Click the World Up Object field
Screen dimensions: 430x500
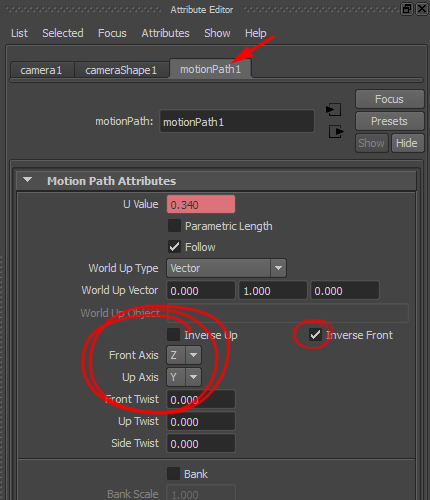tap(288, 313)
